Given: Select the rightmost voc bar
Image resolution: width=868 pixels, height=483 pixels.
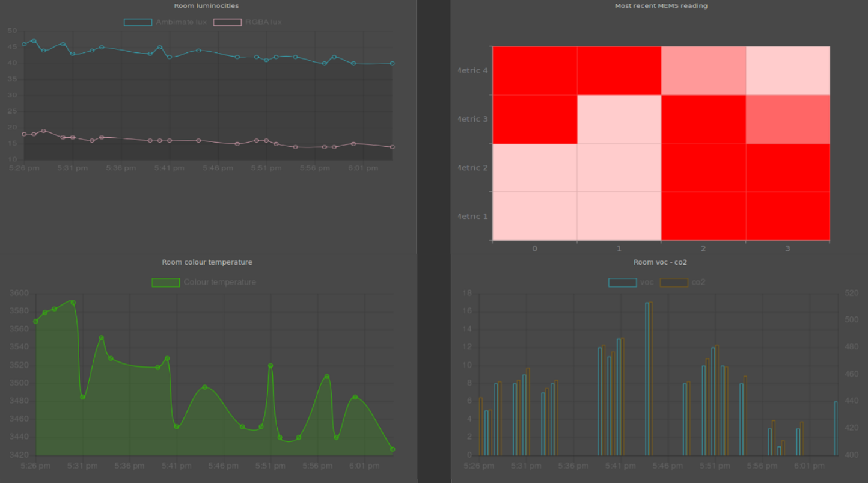Looking at the screenshot, I should (x=836, y=428).
